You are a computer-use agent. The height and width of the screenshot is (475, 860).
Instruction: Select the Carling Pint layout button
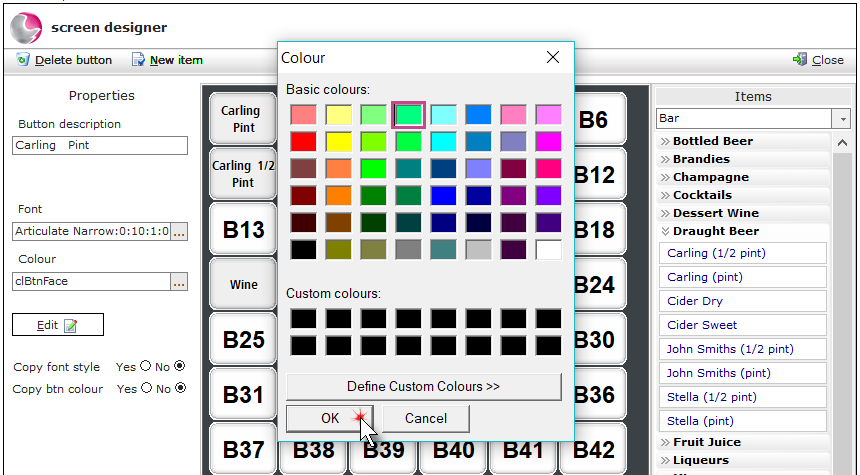pyautogui.click(x=244, y=119)
